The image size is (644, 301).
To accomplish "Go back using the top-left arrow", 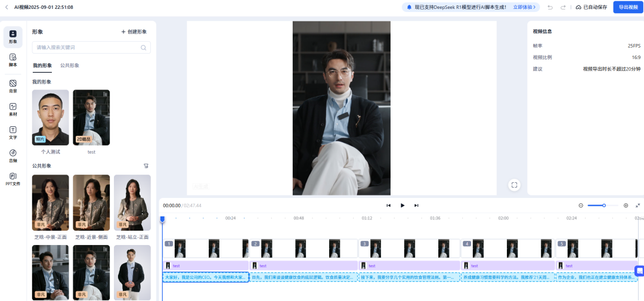I will click(6, 7).
